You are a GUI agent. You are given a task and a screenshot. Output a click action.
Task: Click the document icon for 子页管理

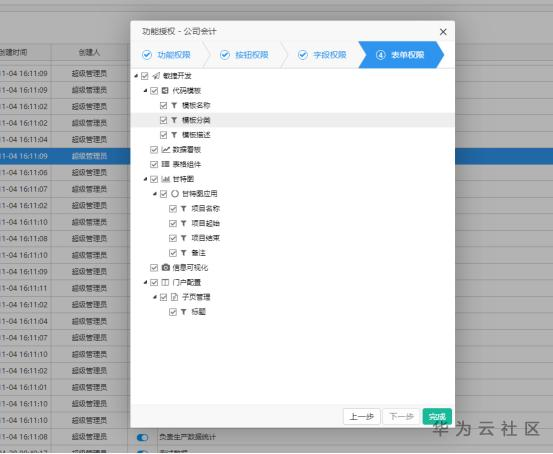pyautogui.click(x=174, y=297)
